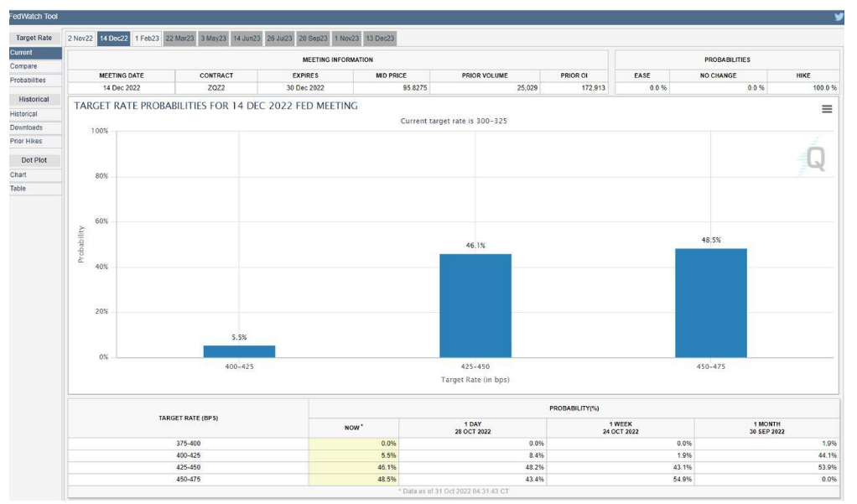Open the Dot Plot Chart link
The height and width of the screenshot is (504, 857).
(35, 175)
